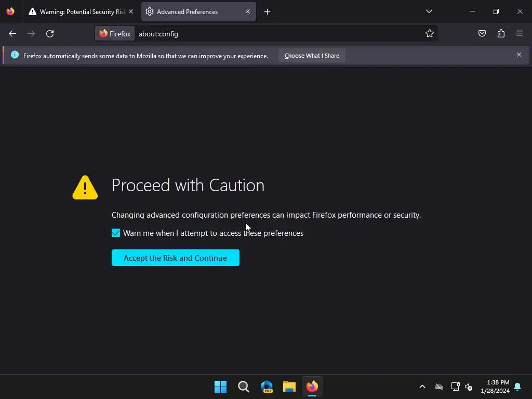532x399 pixels.
Task: Open the Extensions menu
Action: [501, 34]
